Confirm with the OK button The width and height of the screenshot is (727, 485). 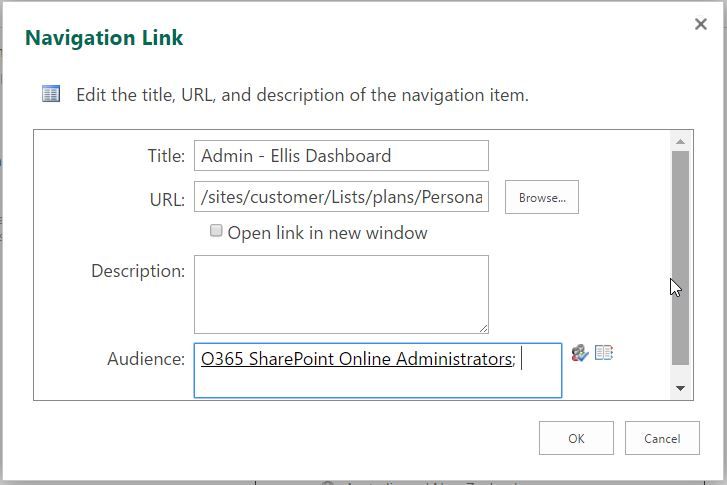(x=576, y=438)
